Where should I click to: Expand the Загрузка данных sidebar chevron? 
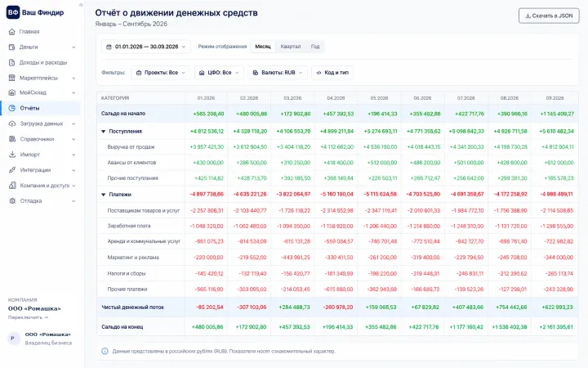[x=73, y=124]
